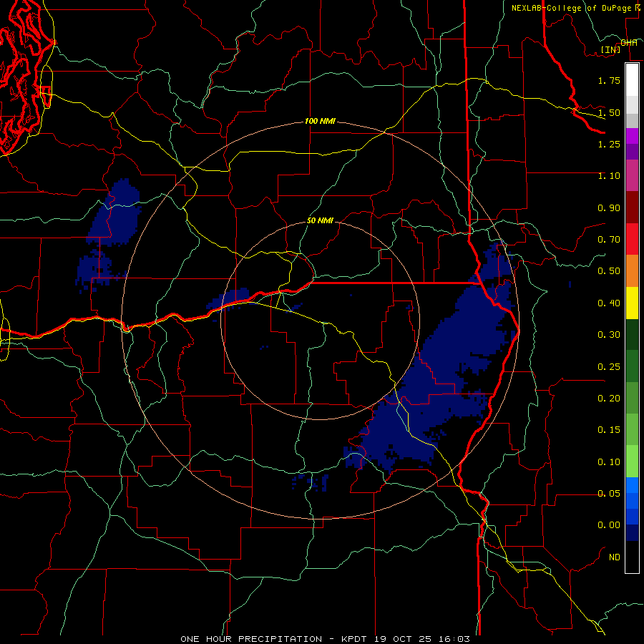Viewport: 644px width, 644px height.
Task: Pick the dark maroon legend swatch beside 0.90
Action: point(632,208)
